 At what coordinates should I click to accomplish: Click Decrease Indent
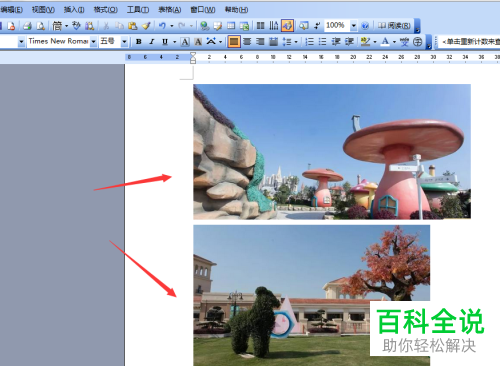(x=336, y=42)
